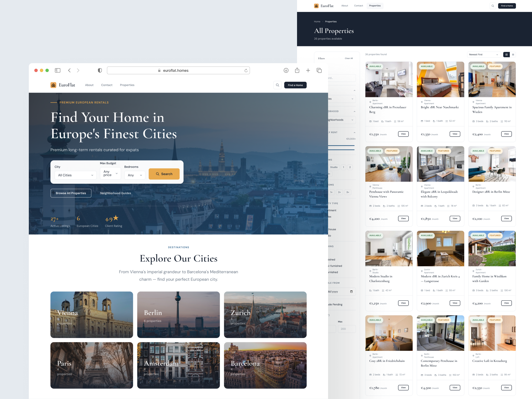
Task: Click upper bar of monthly rent slider
Action: (x=341, y=145)
